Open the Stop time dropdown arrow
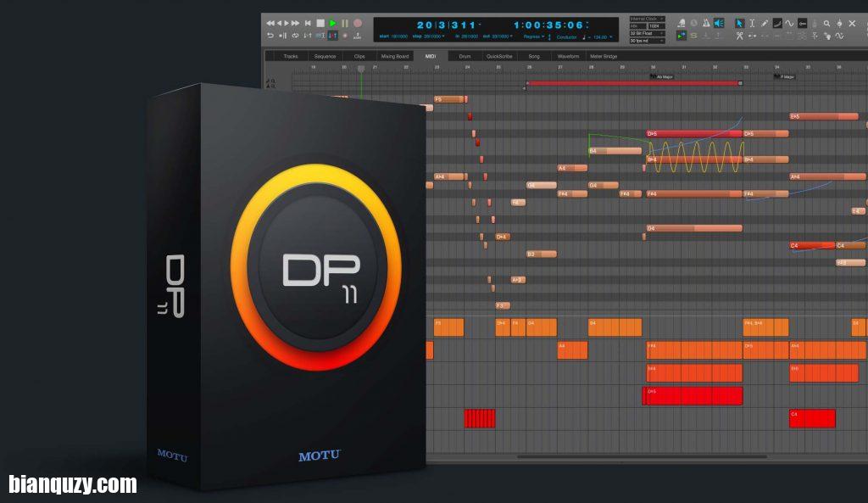The height and width of the screenshot is (503, 868). (442, 36)
